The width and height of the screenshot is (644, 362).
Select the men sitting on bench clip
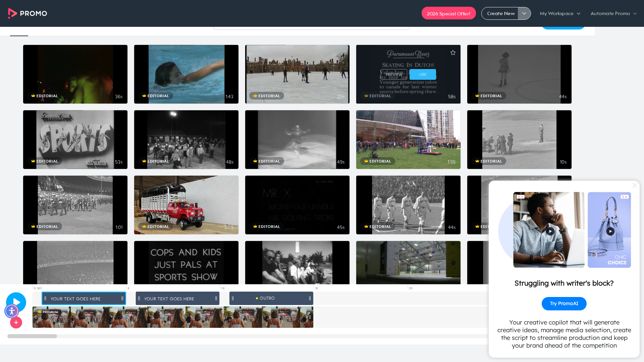coord(297,262)
